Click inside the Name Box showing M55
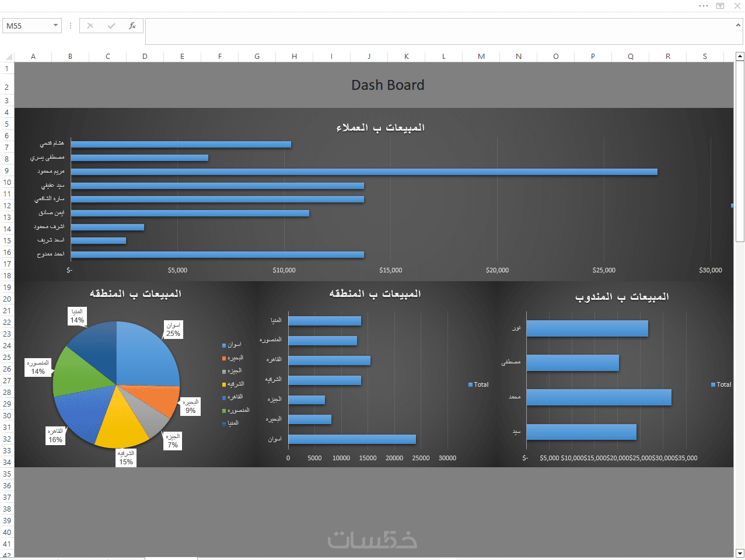 point(27,26)
